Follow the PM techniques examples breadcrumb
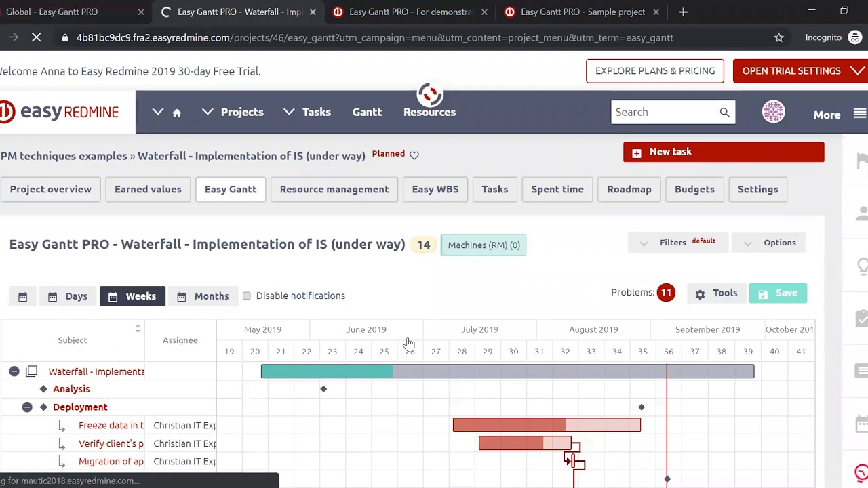The image size is (868, 488). coord(64,156)
